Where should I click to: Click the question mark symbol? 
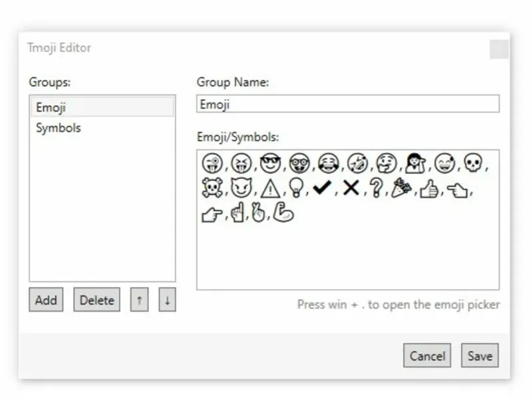point(376,189)
